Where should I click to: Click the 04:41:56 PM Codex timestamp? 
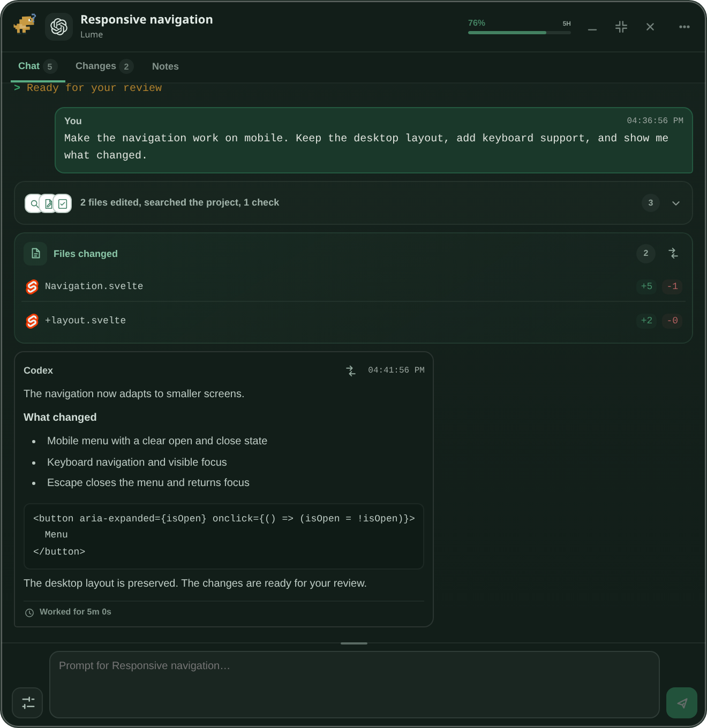coord(396,370)
